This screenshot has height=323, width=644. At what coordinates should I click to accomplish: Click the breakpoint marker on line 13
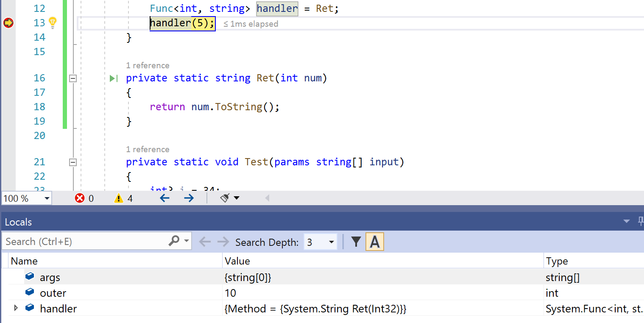pyautogui.click(x=8, y=23)
